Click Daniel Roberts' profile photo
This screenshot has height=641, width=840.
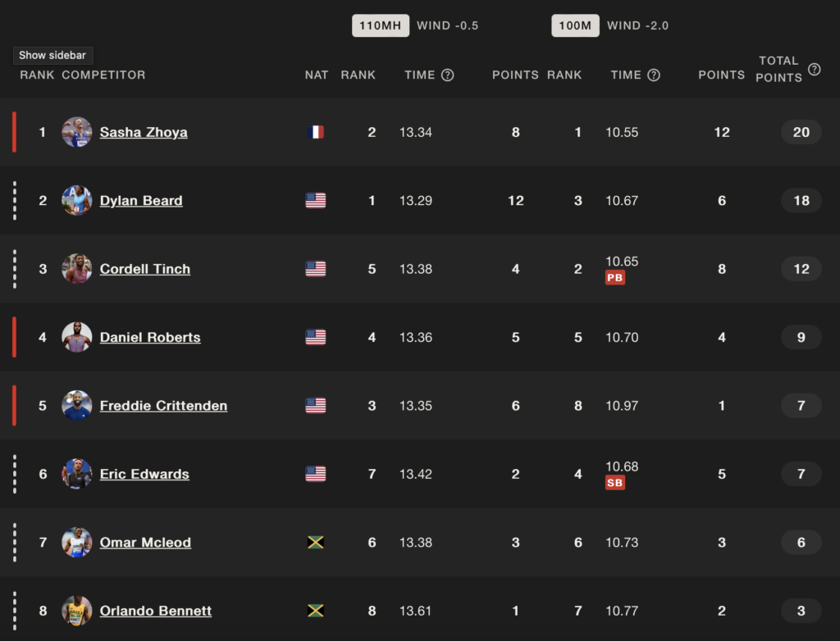tap(76, 337)
